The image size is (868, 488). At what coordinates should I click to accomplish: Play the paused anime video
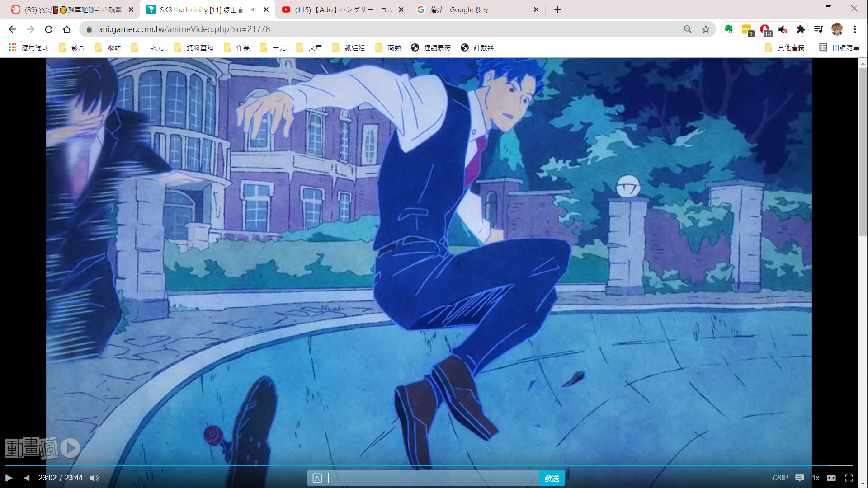[x=9, y=478]
